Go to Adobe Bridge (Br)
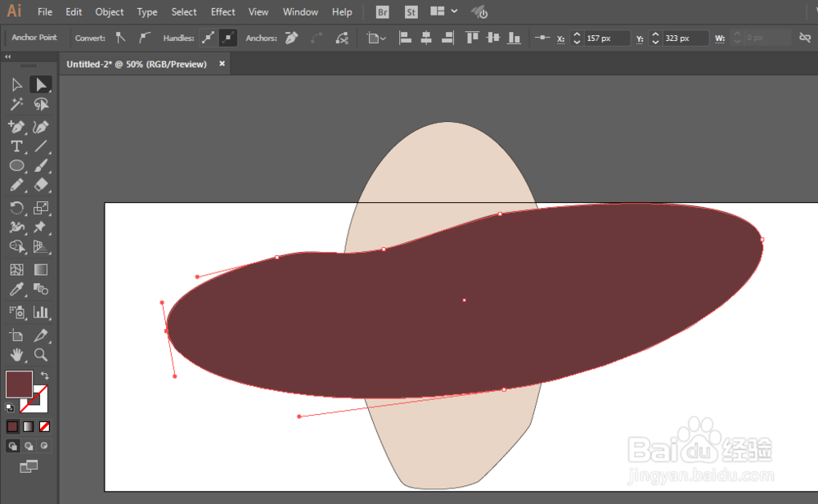Screen dimensions: 818x504 pos(382,12)
